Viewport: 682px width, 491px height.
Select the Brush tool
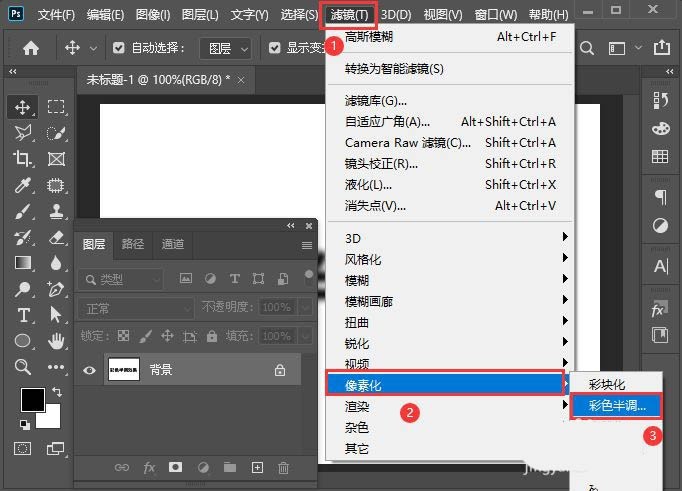click(23, 212)
